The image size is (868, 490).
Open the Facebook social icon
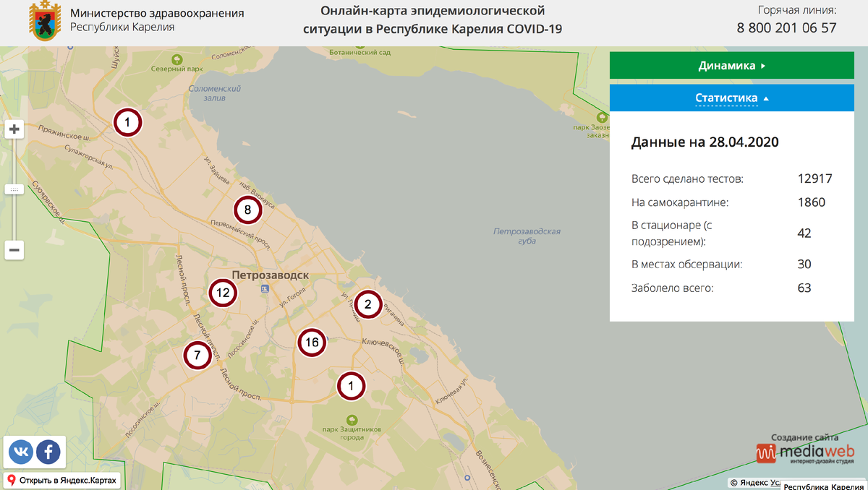[x=48, y=452]
